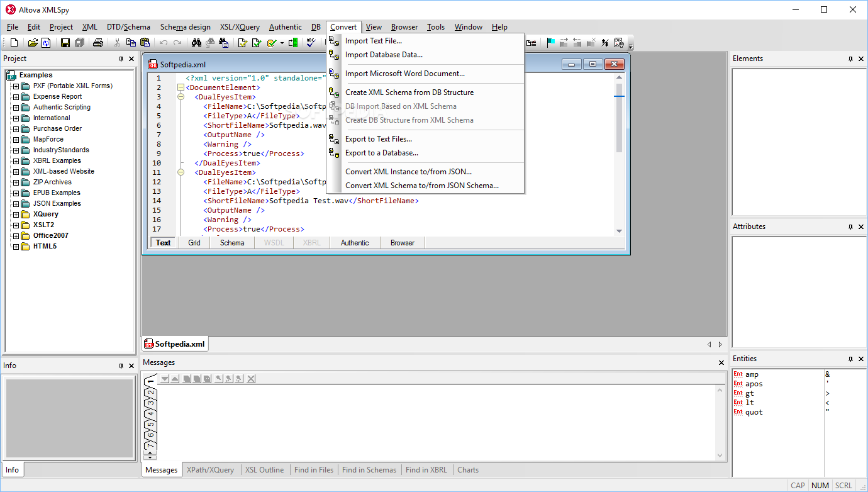Expand the HTML5 folder
868x492 pixels.
point(16,247)
